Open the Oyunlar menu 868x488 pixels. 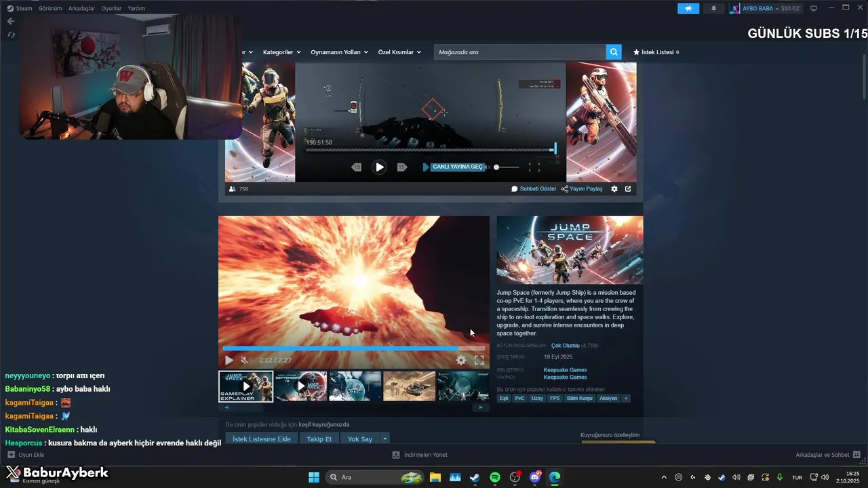tap(111, 8)
